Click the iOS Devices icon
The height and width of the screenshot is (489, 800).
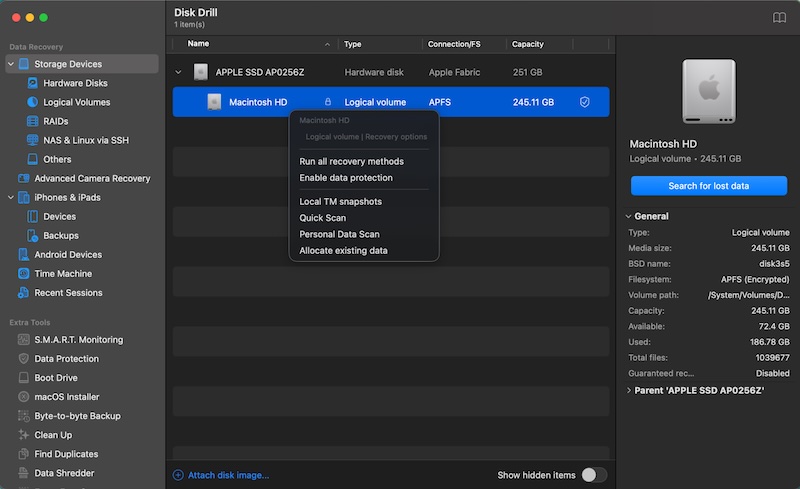[x=32, y=216]
